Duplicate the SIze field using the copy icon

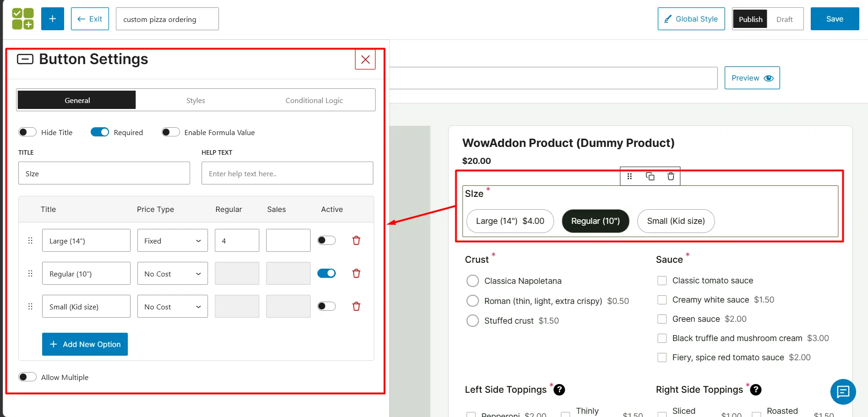click(x=650, y=176)
